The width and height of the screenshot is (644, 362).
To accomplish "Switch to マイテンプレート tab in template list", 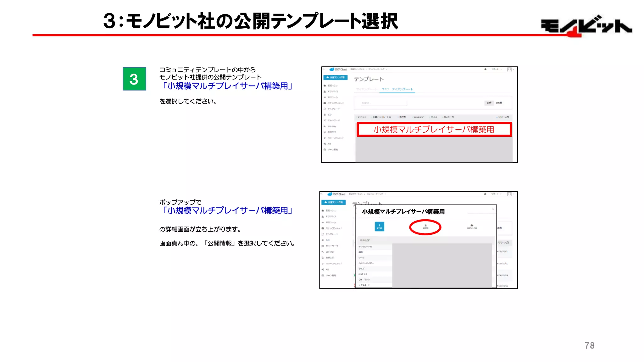I will click(x=366, y=89).
